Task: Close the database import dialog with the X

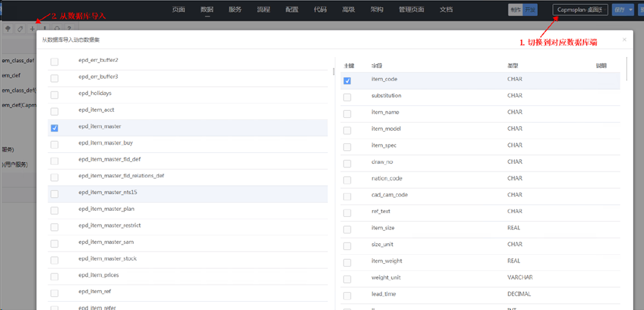Action: 624,40
